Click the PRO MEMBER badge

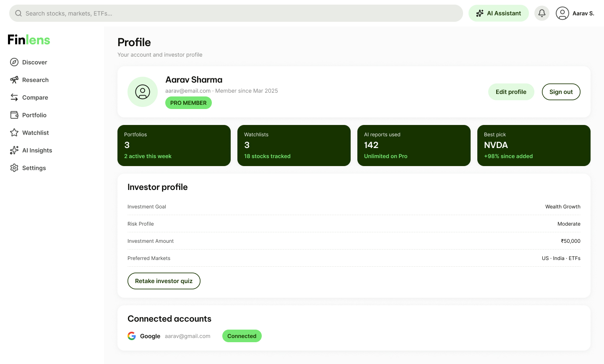(188, 103)
